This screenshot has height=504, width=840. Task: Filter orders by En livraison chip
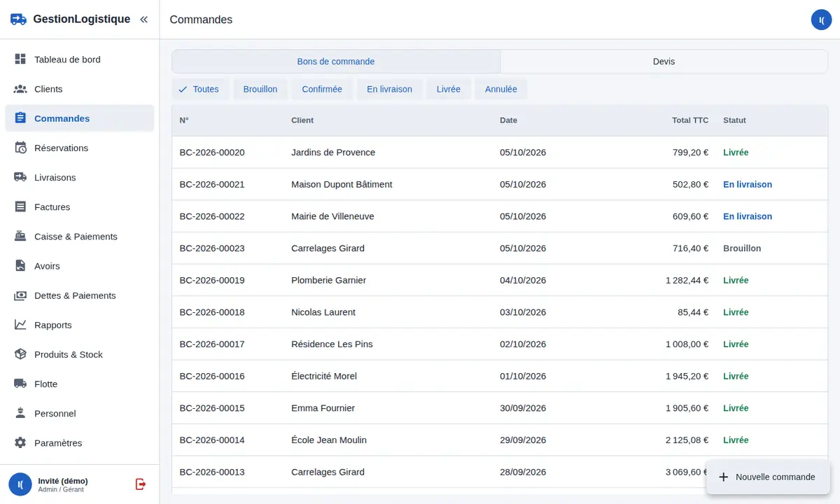389,89
